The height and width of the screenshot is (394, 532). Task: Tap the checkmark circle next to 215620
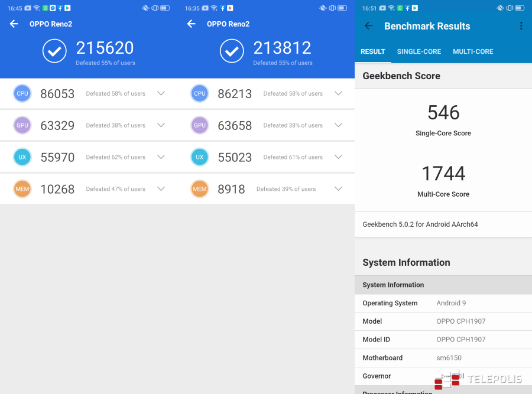[54, 51]
